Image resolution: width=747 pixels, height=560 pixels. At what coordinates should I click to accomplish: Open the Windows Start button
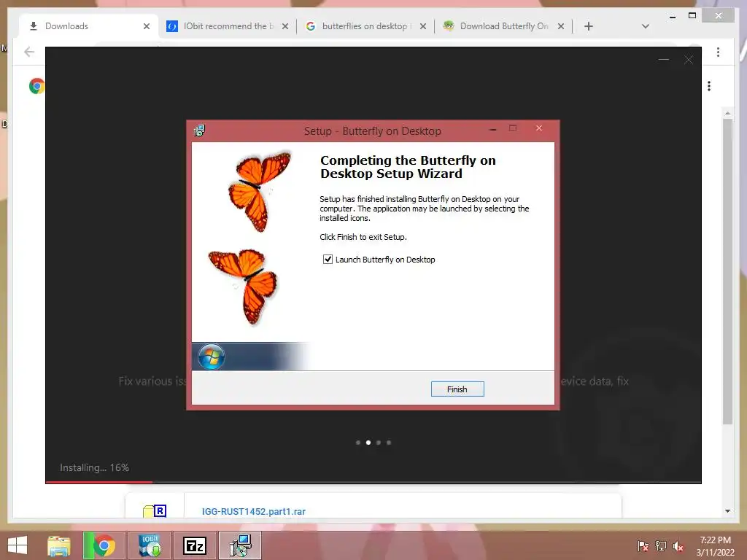pos(18,545)
